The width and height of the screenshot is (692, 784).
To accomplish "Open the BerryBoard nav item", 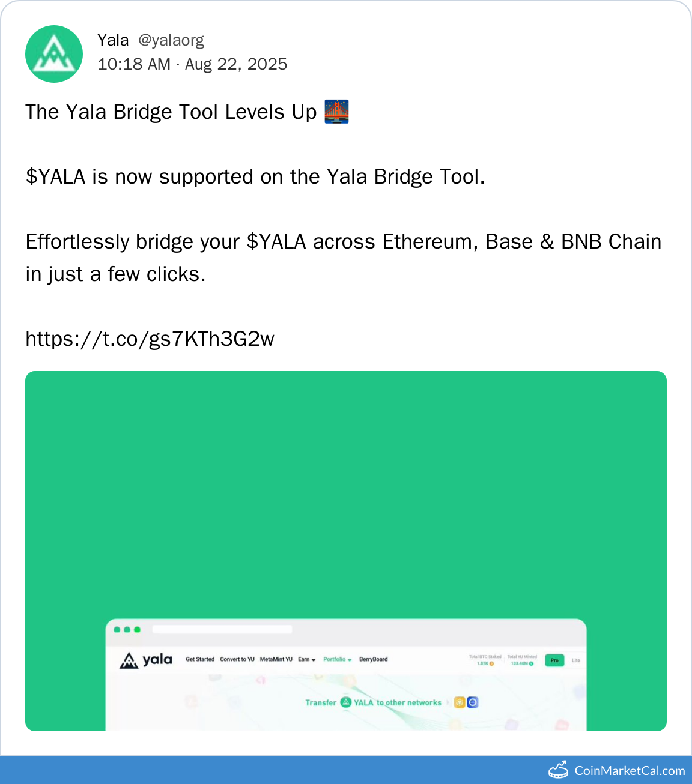I will [x=374, y=659].
